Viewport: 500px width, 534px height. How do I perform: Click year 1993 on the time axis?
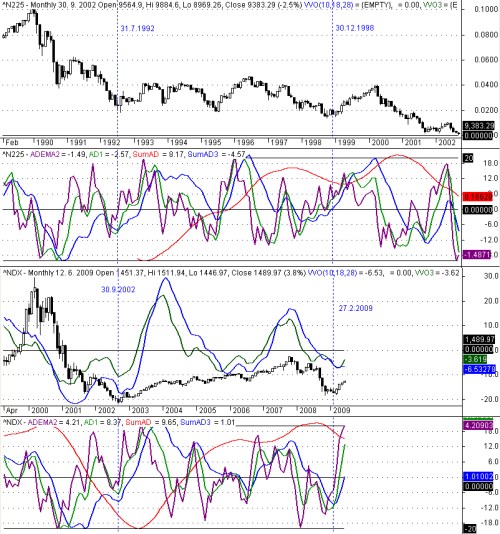[145, 142]
